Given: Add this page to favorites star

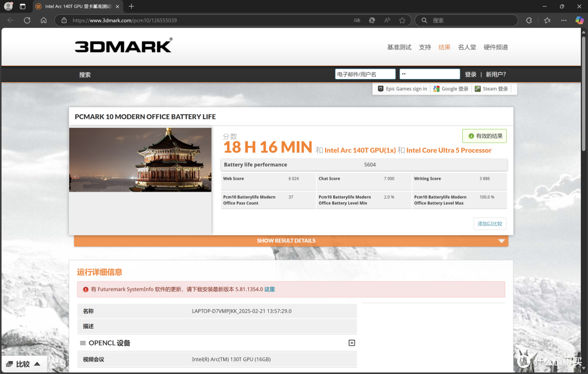Looking at the screenshot, I should click(x=402, y=20).
